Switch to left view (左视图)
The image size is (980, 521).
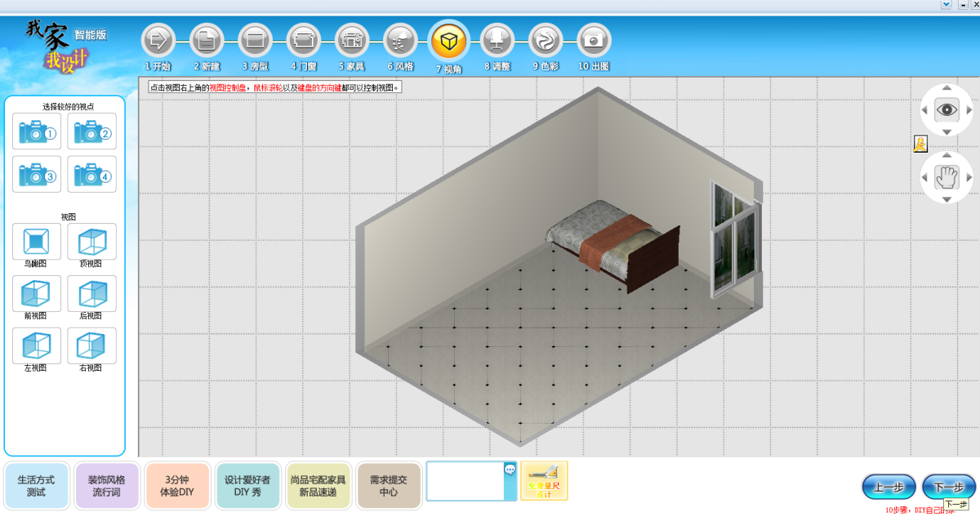pos(37,345)
